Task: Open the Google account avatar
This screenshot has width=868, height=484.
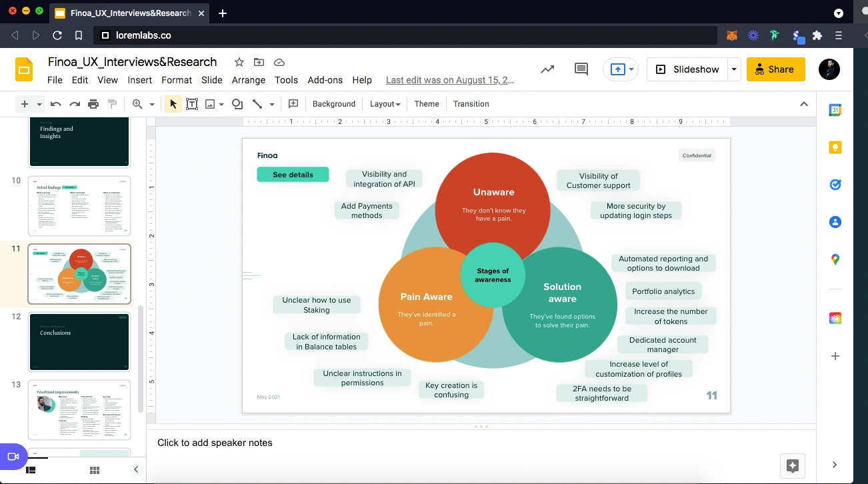Action: (x=829, y=69)
